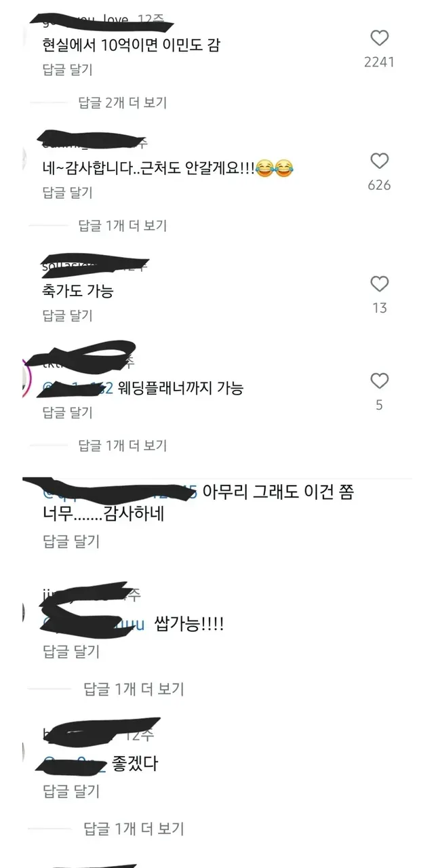Reply to '네~감사합니다' comment
The width and height of the screenshot is (434, 868).
pyautogui.click(x=67, y=193)
